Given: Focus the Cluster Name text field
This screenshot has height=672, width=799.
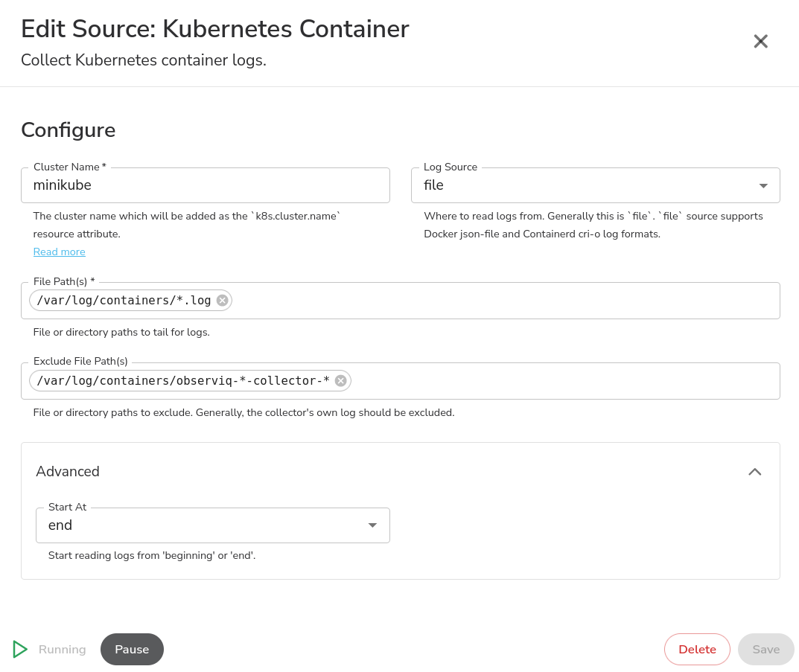Looking at the screenshot, I should pos(205,185).
